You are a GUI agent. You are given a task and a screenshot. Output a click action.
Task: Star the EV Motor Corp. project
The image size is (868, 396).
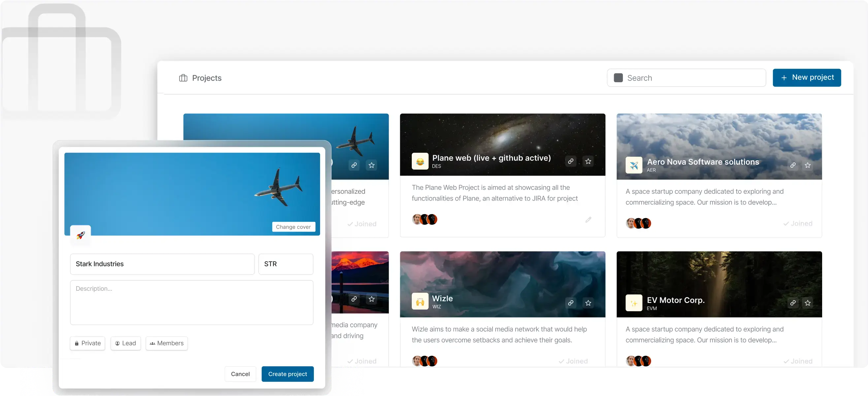(808, 303)
